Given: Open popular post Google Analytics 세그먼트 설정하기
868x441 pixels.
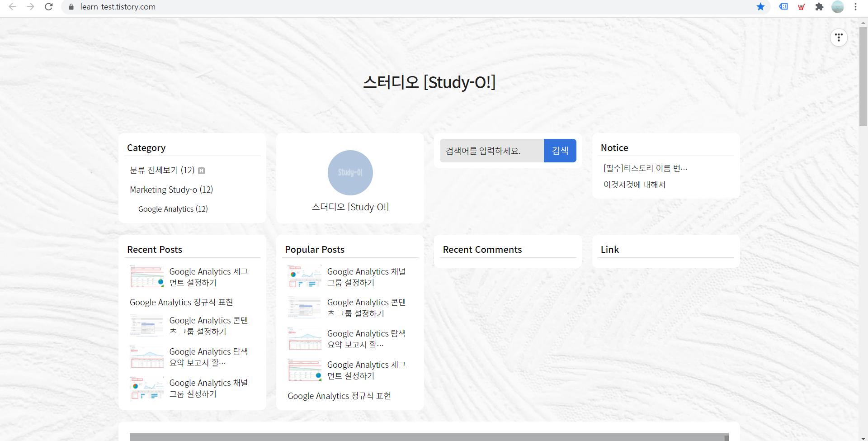Looking at the screenshot, I should [x=366, y=370].
